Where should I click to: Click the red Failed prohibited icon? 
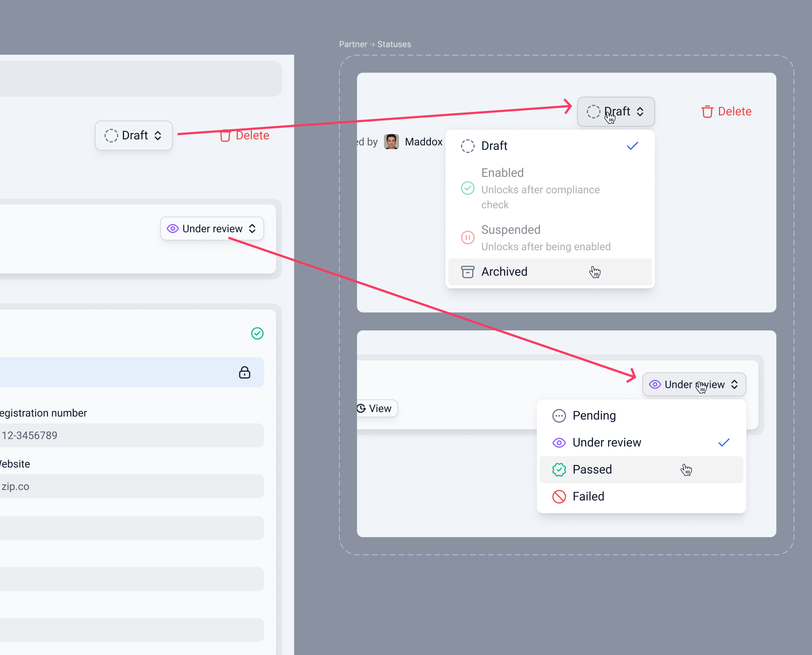coord(559,496)
